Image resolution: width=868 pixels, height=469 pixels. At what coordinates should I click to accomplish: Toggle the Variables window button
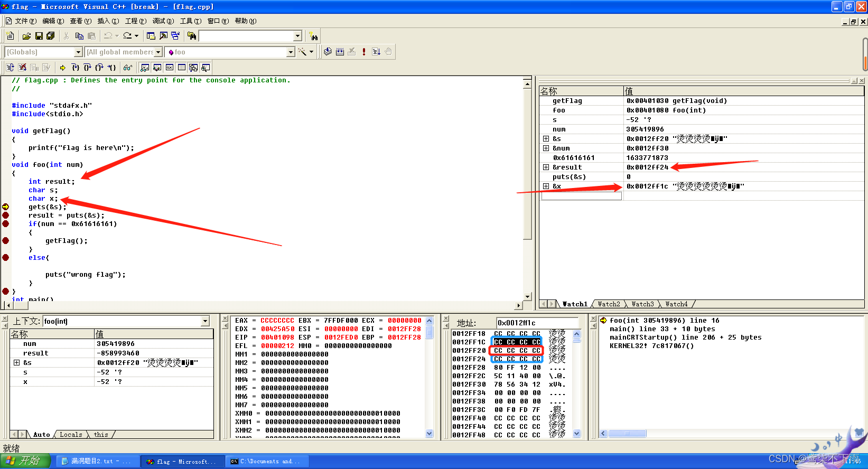pos(157,67)
